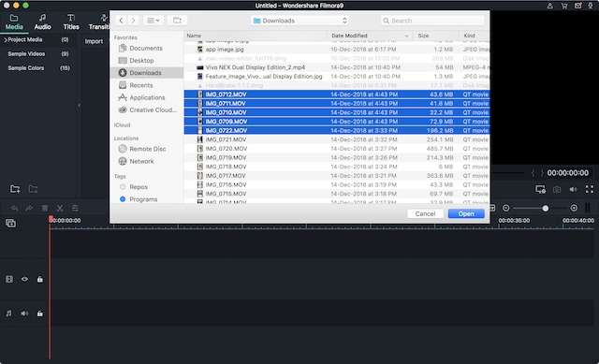599x364 pixels.
Task: Click the audio track music note icon
Action: pos(8,313)
